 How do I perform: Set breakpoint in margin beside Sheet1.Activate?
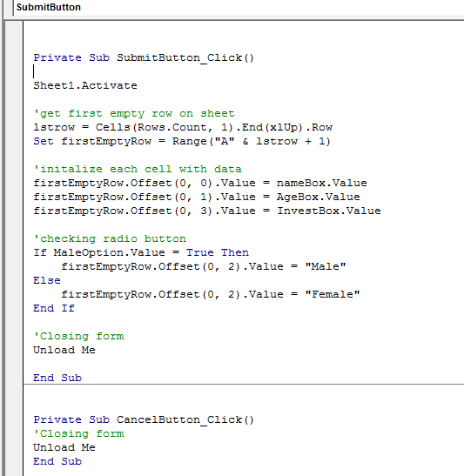[x=14, y=85]
